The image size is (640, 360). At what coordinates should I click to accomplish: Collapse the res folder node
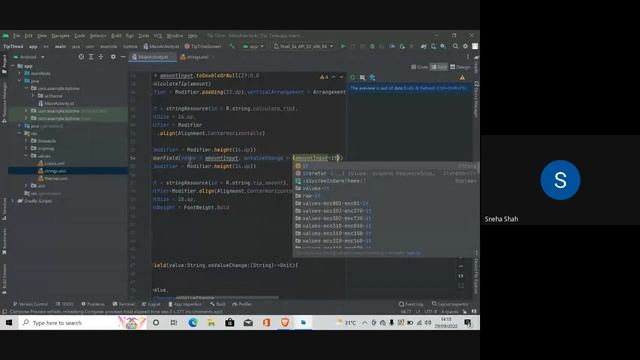tap(20, 133)
